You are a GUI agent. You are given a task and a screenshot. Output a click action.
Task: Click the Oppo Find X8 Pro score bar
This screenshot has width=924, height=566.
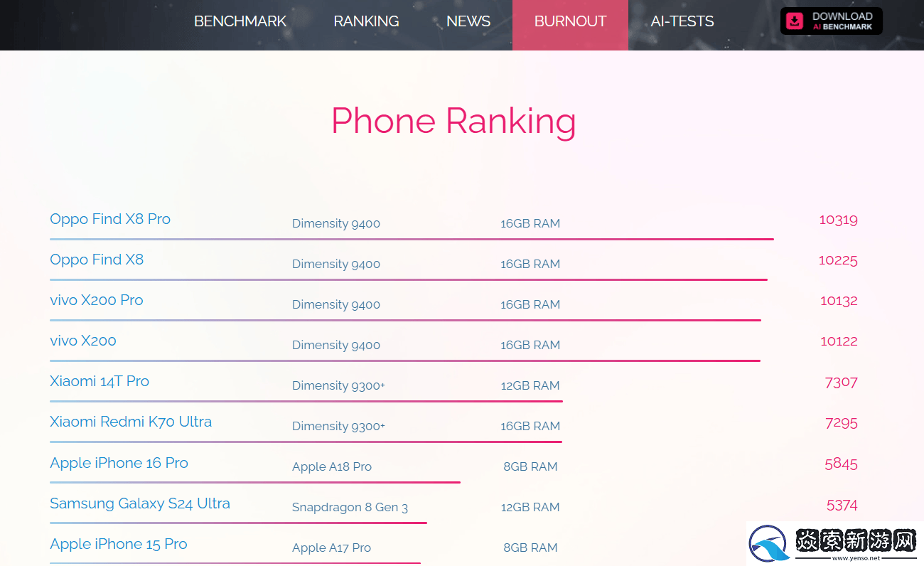pyautogui.click(x=412, y=240)
